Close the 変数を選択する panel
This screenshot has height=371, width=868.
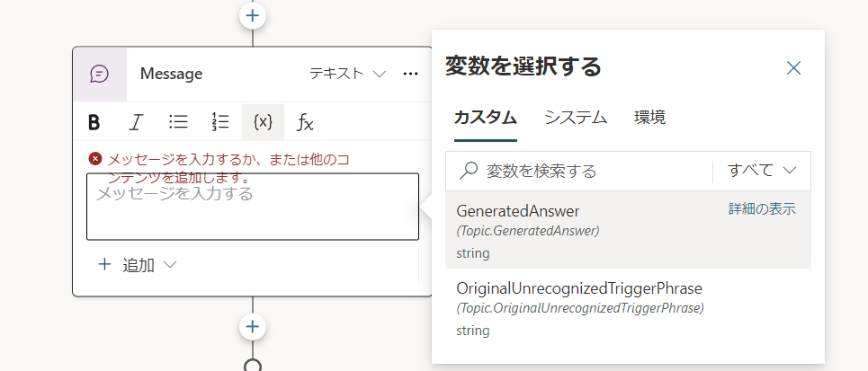794,68
